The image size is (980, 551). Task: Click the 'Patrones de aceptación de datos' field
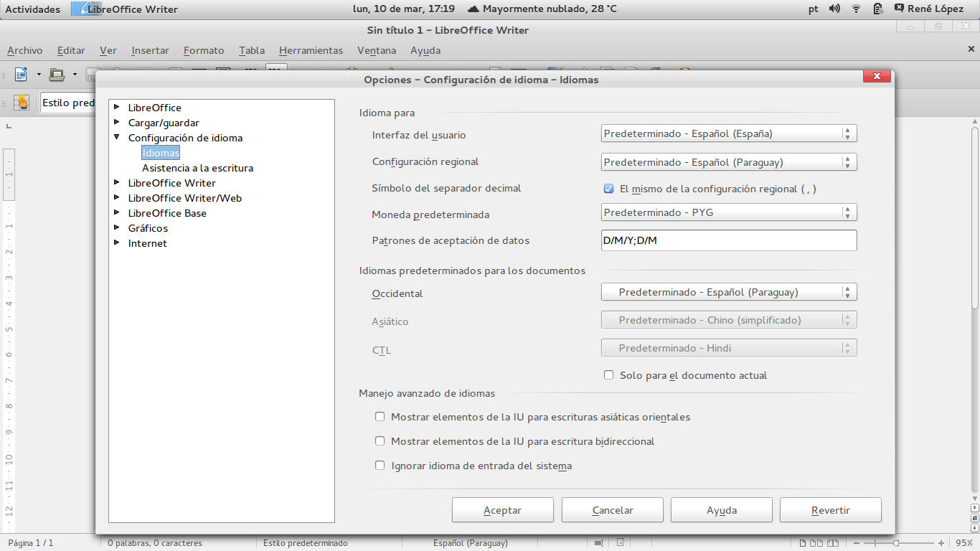point(729,240)
